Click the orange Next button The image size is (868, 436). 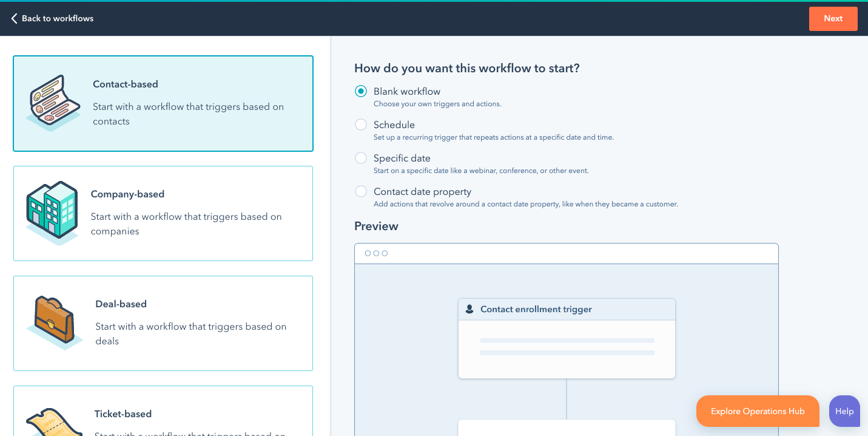click(833, 18)
